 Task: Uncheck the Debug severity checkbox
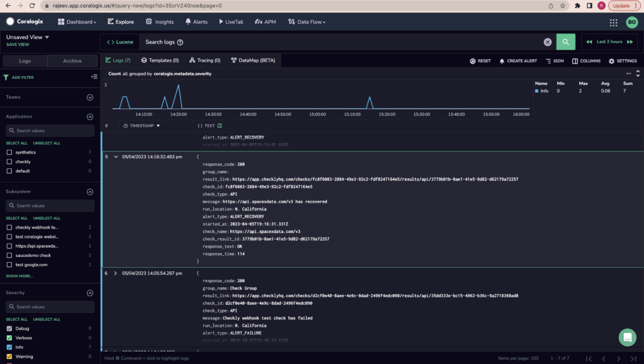pyautogui.click(x=9, y=329)
